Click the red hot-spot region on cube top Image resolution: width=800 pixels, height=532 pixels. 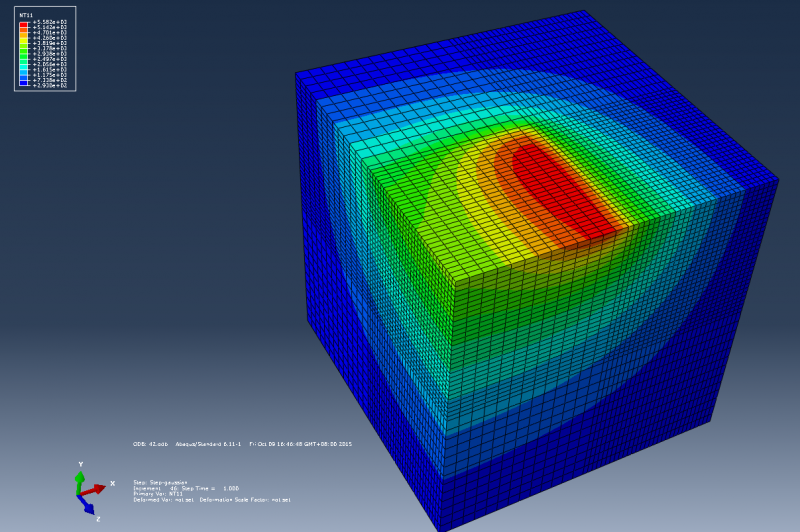pos(561,189)
